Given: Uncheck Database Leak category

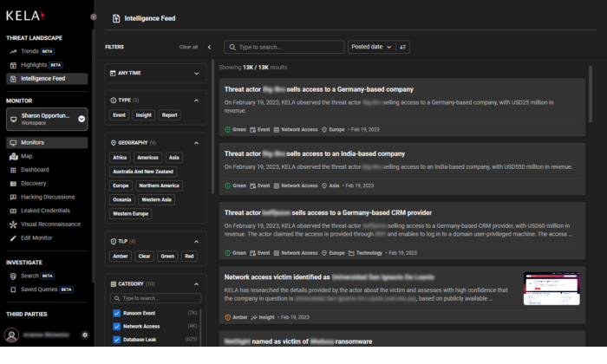Looking at the screenshot, I should click(x=116, y=340).
